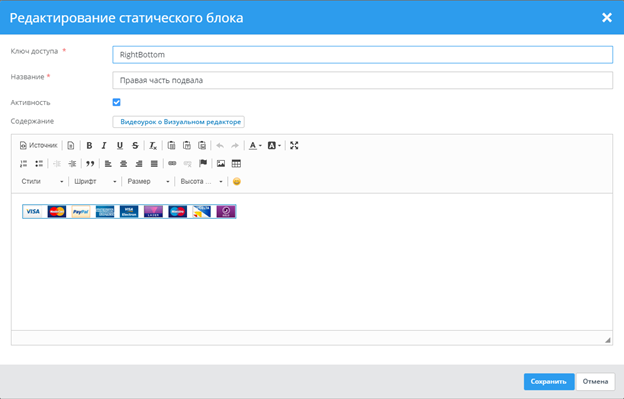Click Paste as plain text icon
Screen dimensions: 624x399
tap(187, 146)
